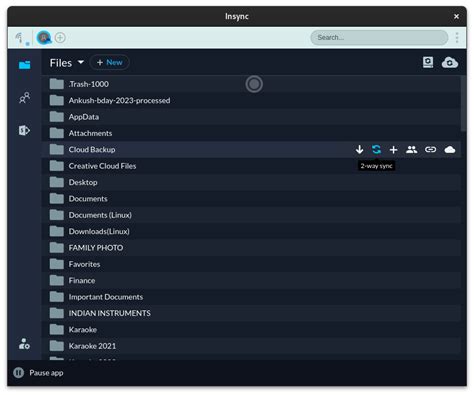This screenshot has height=395, width=474.
Task: Click the cloud icon on Cloud Backup row
Action: click(x=450, y=150)
